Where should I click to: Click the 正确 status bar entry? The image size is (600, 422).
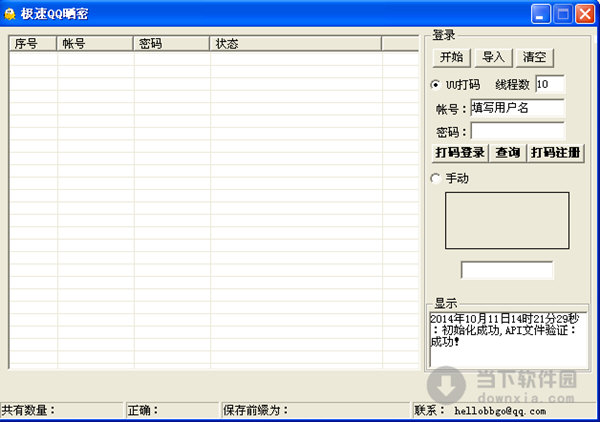pos(172,411)
